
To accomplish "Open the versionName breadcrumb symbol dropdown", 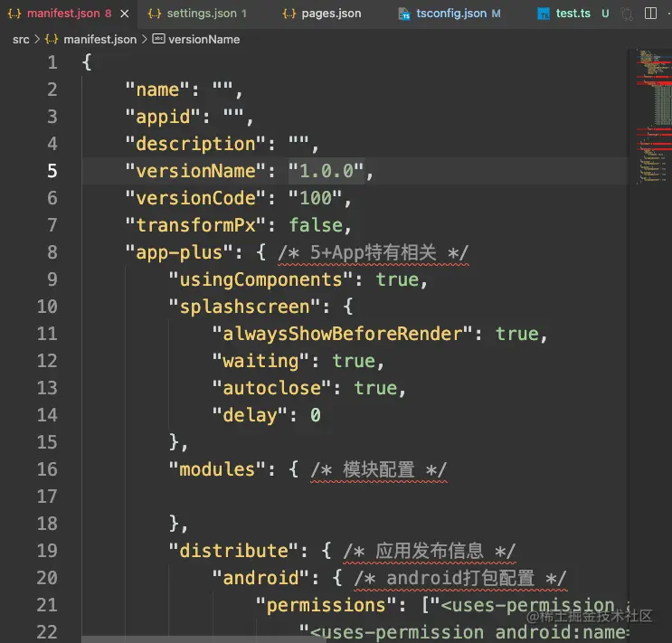I will [204, 40].
